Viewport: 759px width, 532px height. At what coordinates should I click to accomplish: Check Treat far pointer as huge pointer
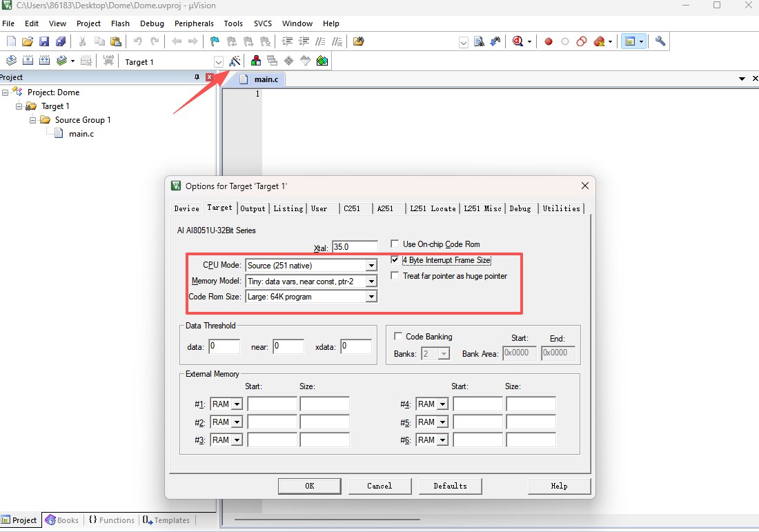click(x=395, y=276)
